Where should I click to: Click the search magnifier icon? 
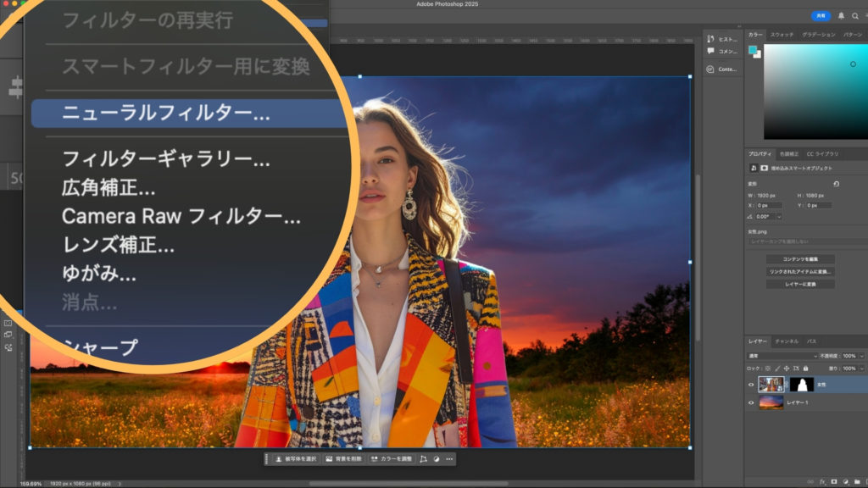pos(855,15)
